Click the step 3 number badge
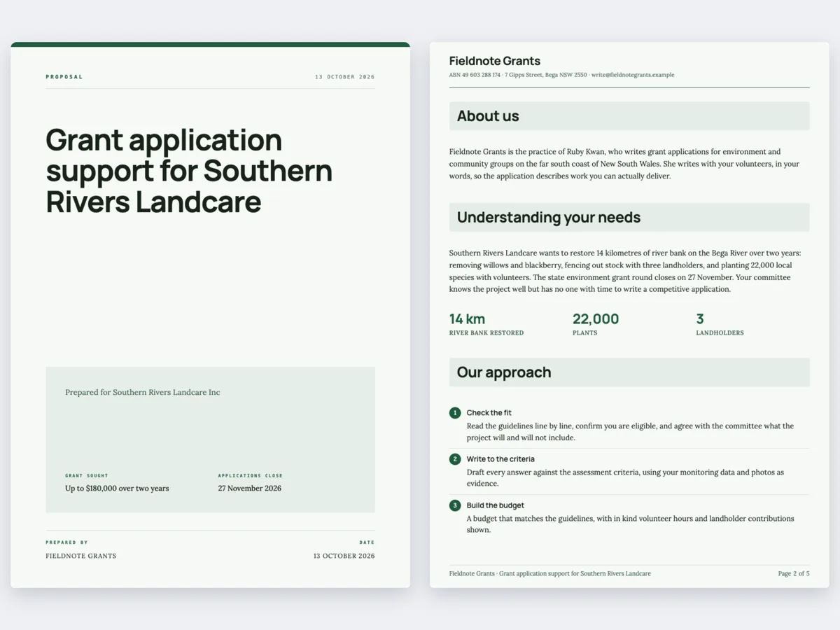The image size is (840, 630). (455, 505)
